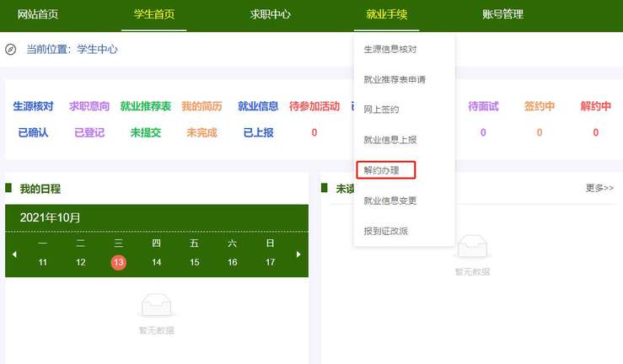Click empty inbox icon under calendar

157,304
